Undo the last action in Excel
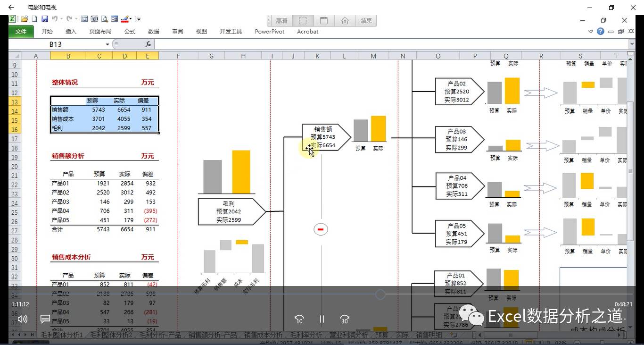The image size is (644, 345). (x=55, y=19)
